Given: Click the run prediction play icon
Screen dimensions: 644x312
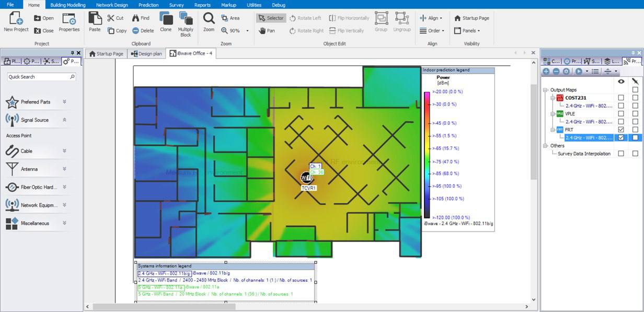Looking at the screenshot, I should click(579, 72).
